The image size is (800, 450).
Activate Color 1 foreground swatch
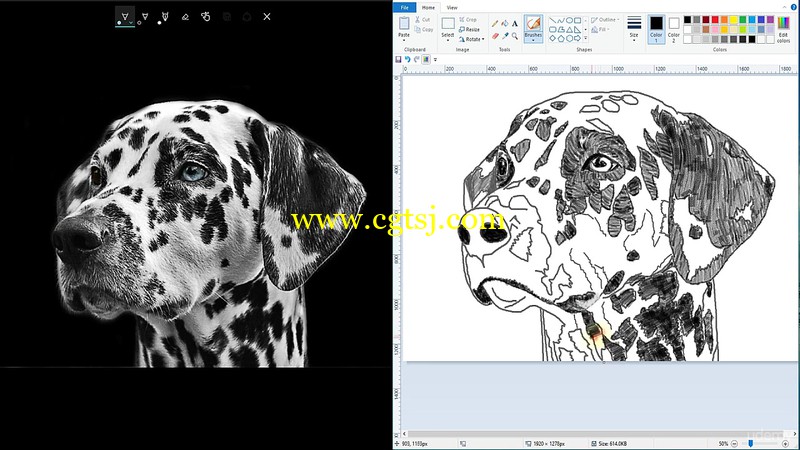click(x=657, y=29)
